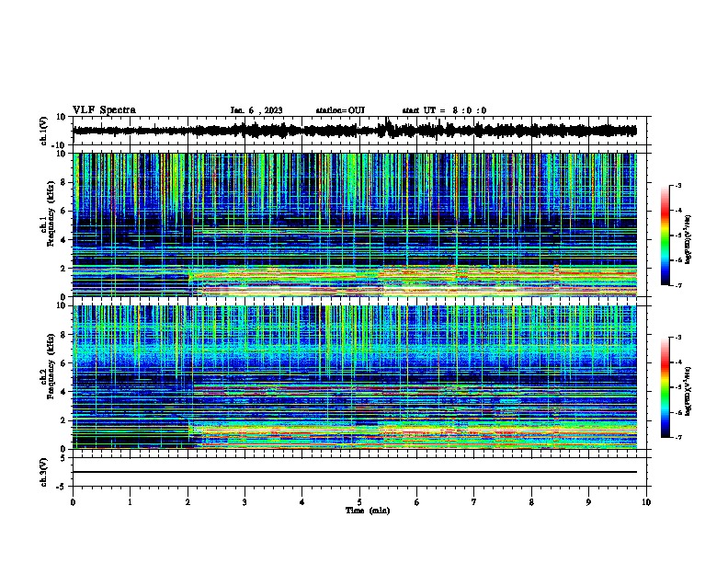Click the "4" kHz tick on ch.2 spectrogram axis
Viewport: 728px width, 563px height.
(63, 392)
